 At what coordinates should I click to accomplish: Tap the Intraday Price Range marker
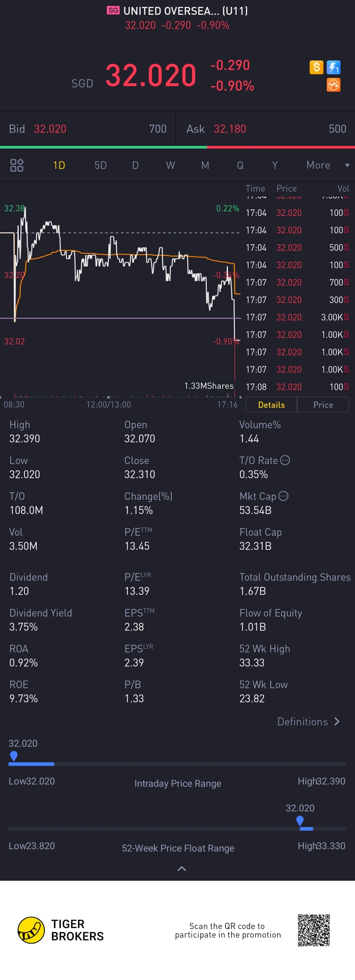14,755
